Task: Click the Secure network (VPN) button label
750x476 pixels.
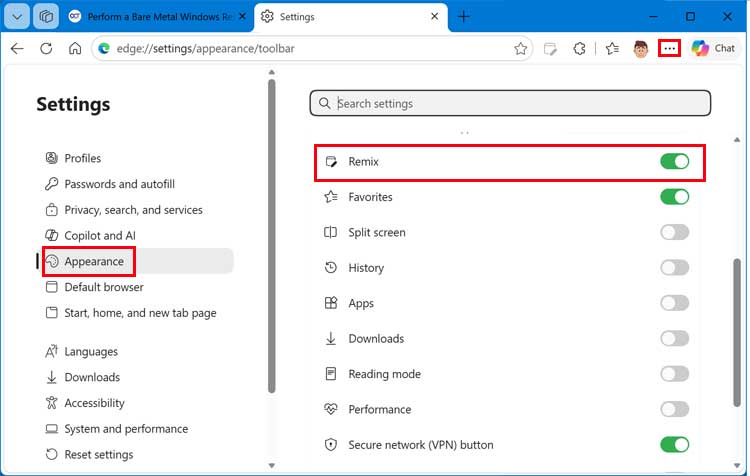Action: coord(421,445)
